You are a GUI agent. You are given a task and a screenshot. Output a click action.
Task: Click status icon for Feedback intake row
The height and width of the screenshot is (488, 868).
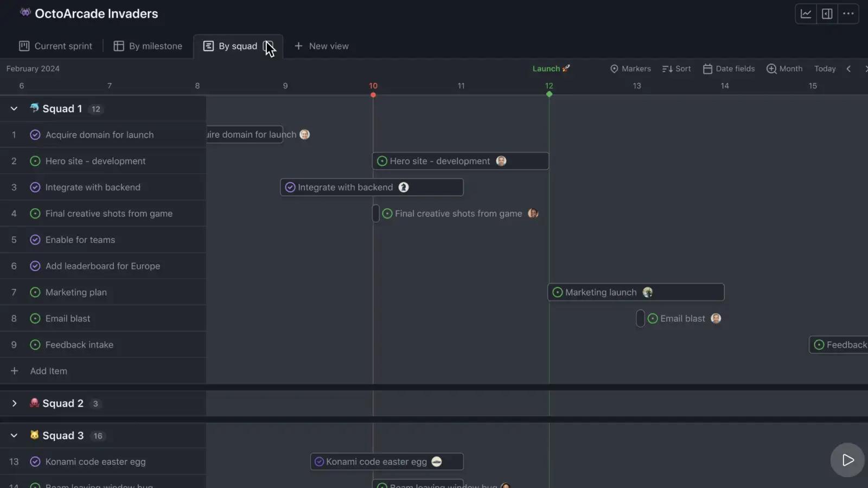coord(35,345)
